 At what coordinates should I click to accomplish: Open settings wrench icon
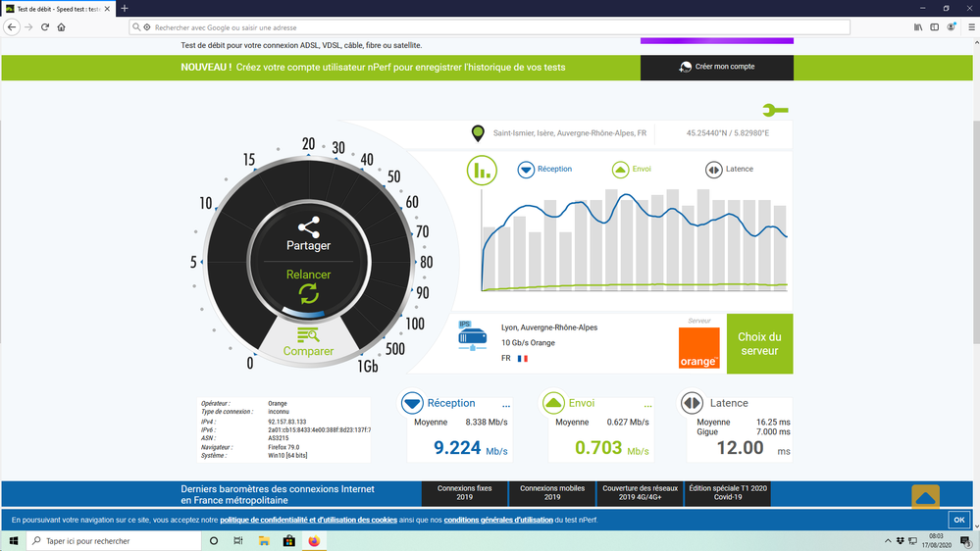[776, 111]
